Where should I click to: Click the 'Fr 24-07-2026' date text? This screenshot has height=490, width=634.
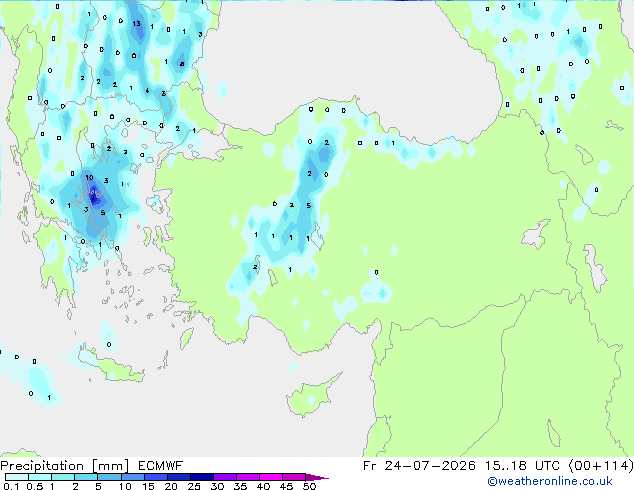[419, 466]
